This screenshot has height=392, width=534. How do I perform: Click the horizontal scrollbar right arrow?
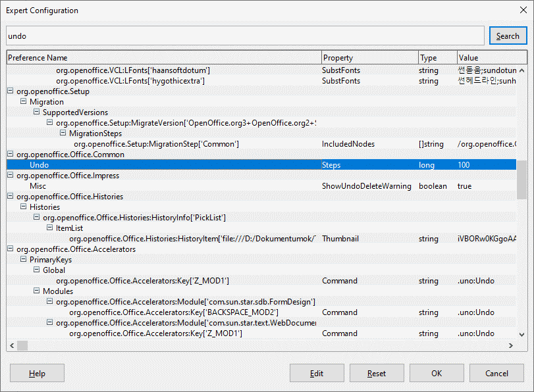coord(511,345)
